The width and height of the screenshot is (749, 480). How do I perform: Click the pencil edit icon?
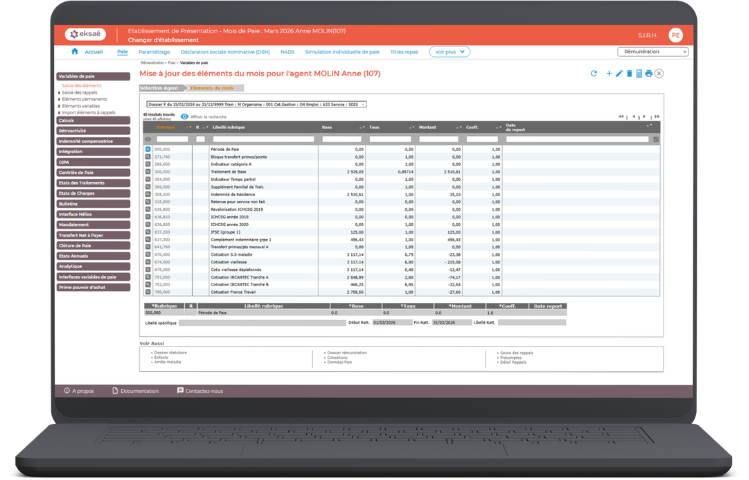pos(619,74)
